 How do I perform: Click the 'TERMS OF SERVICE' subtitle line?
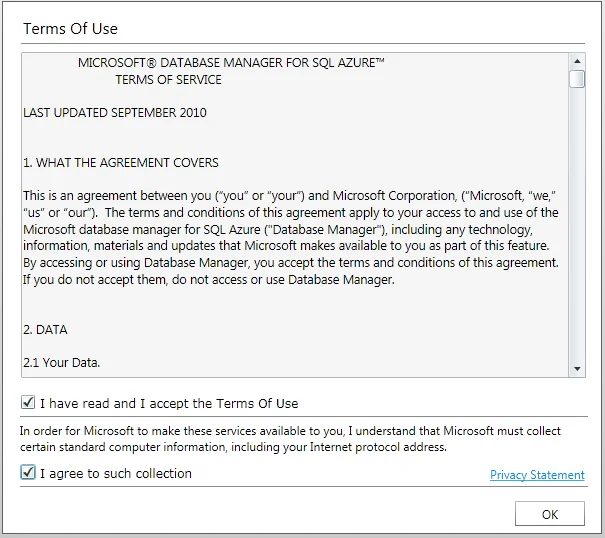(168, 80)
